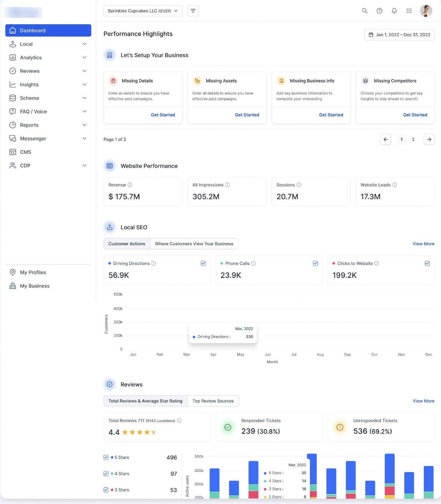Uncheck the Clicks to Website checkbox
This screenshot has width=441, height=504.
point(427,263)
